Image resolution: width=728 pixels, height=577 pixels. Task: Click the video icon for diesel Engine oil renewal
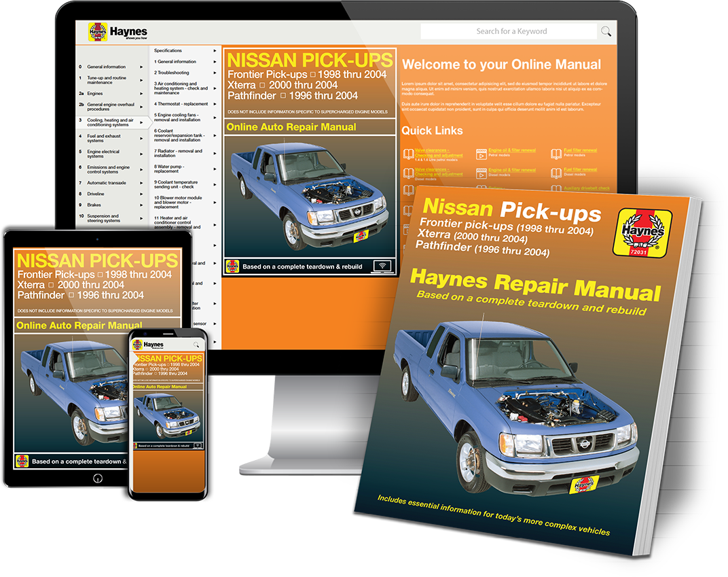coord(481,173)
